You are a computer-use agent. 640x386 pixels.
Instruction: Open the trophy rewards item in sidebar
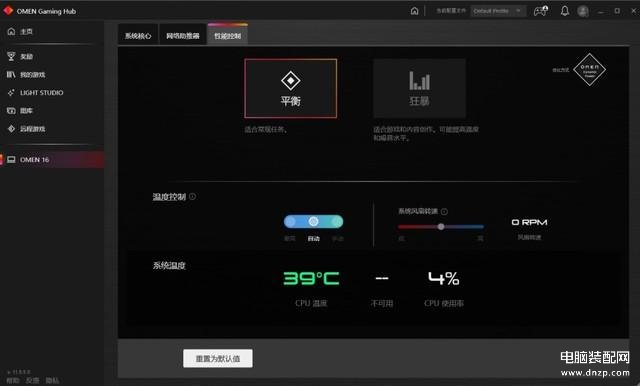point(20,56)
